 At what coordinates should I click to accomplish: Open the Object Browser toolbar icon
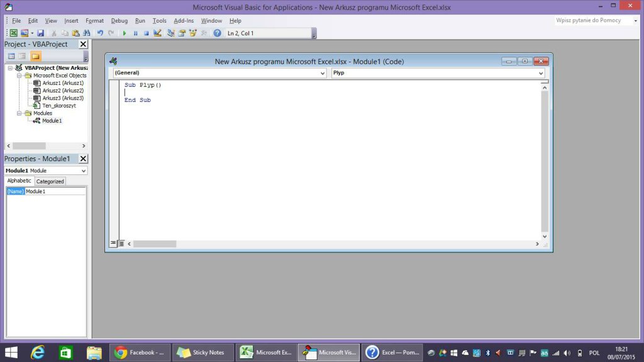(192, 33)
